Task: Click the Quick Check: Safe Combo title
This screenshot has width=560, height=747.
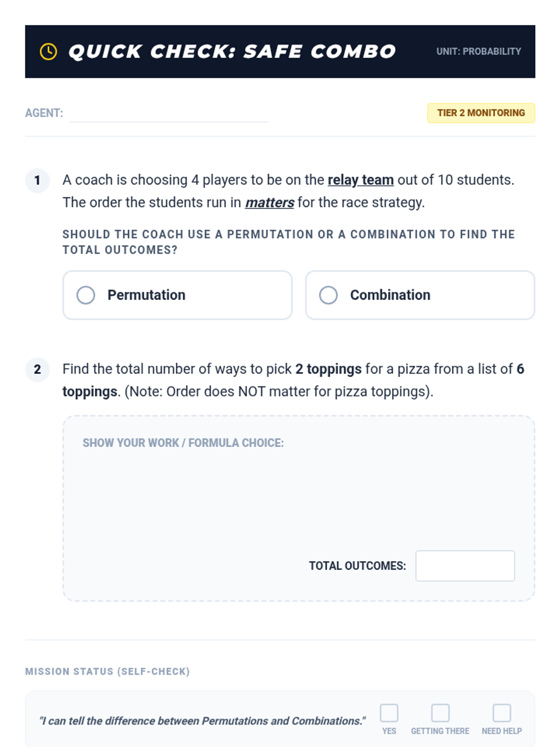Action: [232, 51]
